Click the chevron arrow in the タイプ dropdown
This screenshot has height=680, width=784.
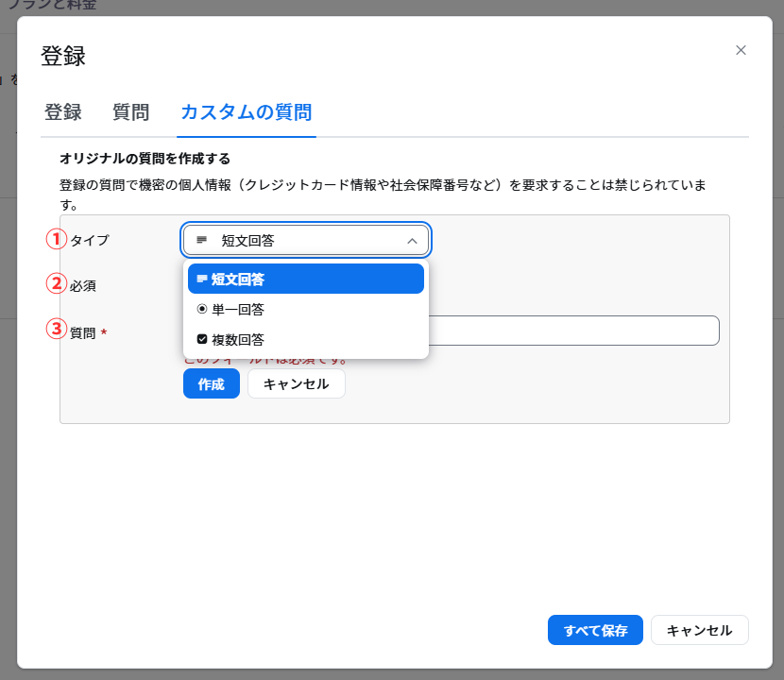(x=412, y=241)
